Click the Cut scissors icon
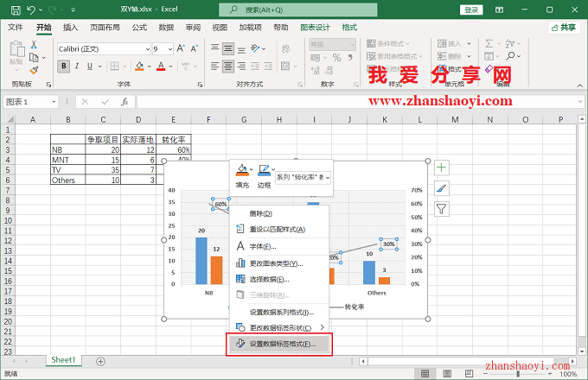The image size is (588, 380). pyautogui.click(x=34, y=45)
